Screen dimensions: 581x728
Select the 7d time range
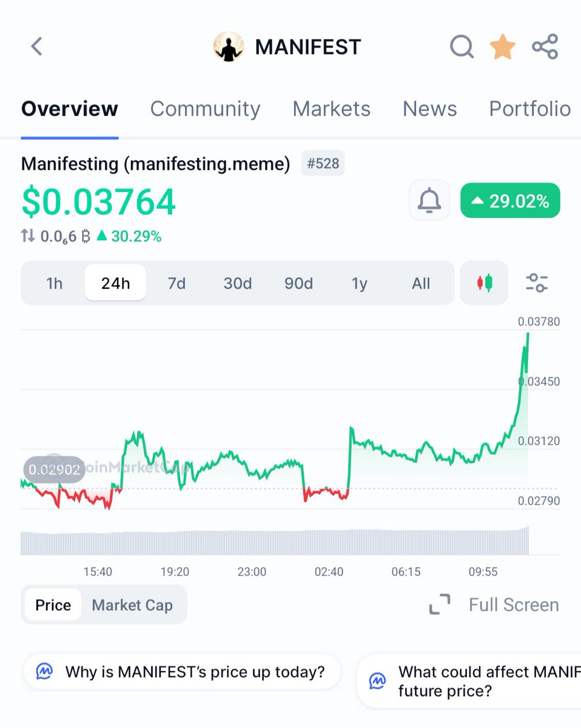(x=176, y=283)
